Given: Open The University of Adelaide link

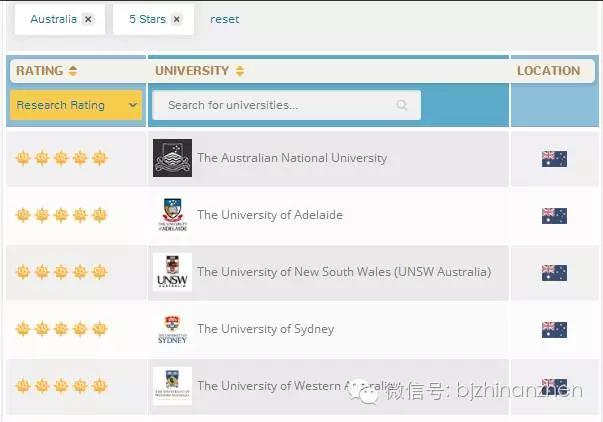Looking at the screenshot, I should click(x=270, y=215).
